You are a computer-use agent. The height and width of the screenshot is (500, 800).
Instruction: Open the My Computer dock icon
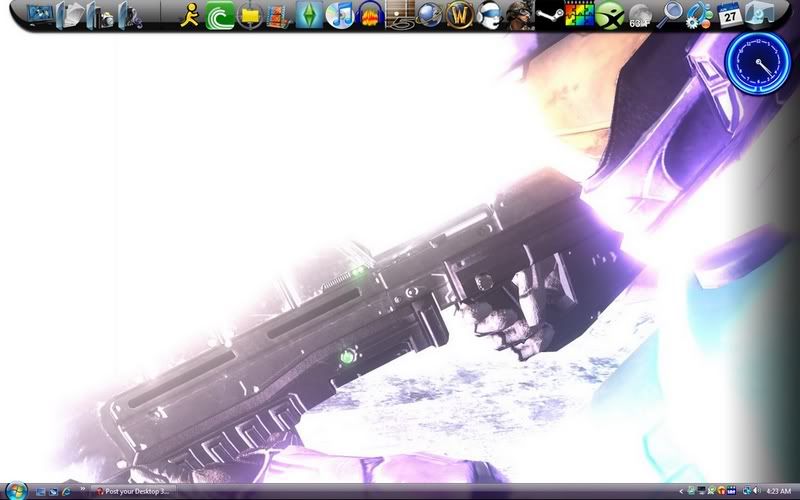pyautogui.click(x=40, y=14)
